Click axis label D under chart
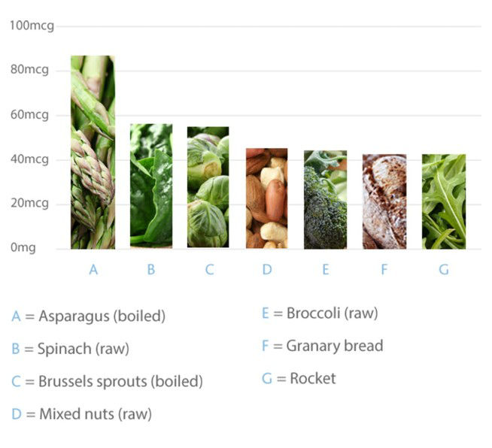This screenshot has height=448, width=492. pyautogui.click(x=267, y=269)
